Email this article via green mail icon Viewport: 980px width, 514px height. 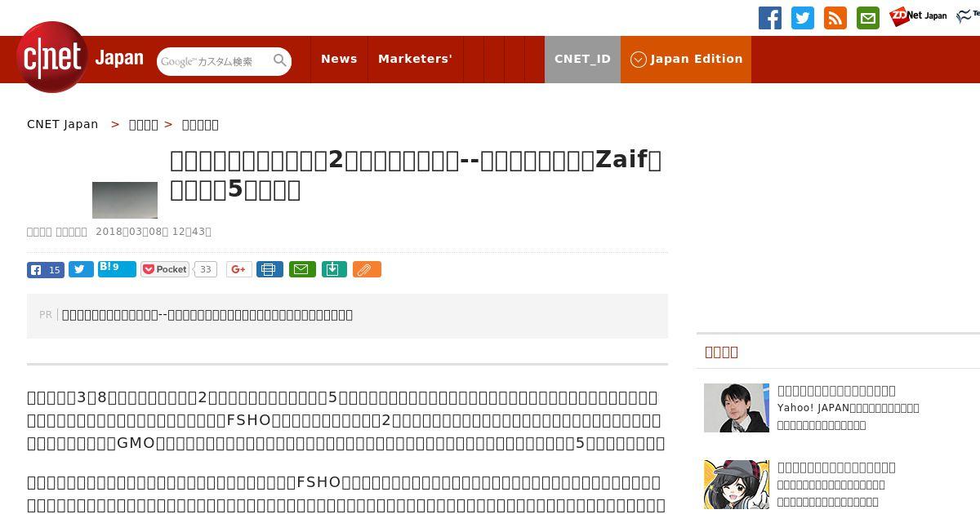(x=302, y=269)
